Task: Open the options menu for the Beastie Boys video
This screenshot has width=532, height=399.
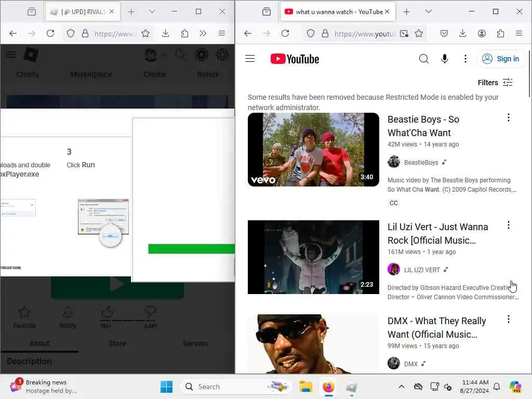Action: pyautogui.click(x=508, y=118)
